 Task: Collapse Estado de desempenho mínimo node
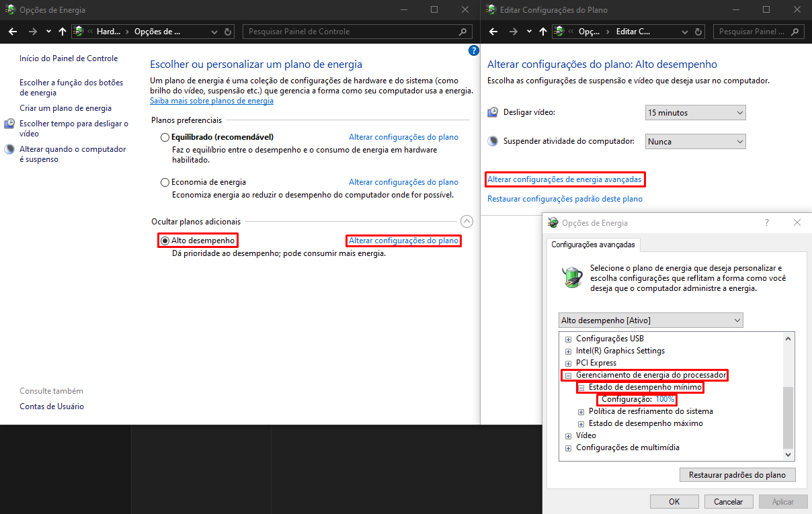[x=581, y=388]
